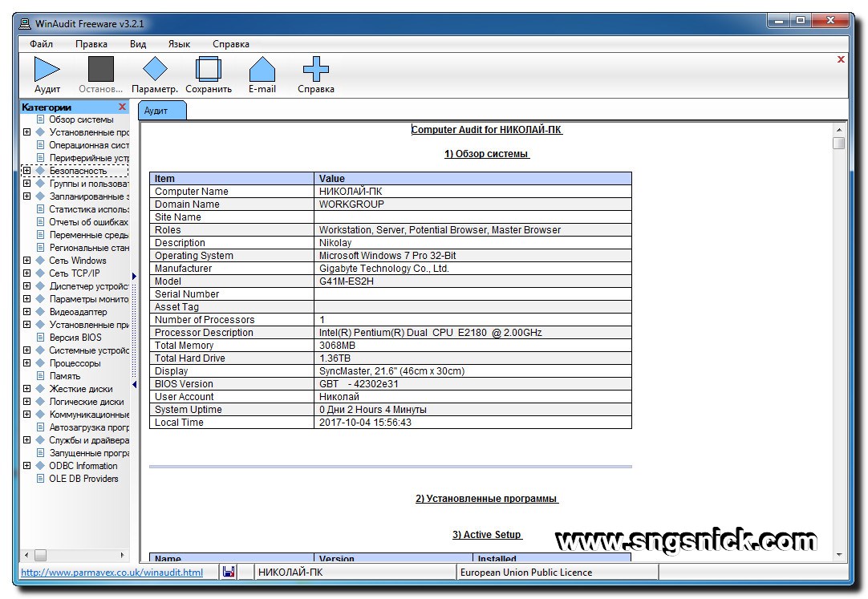Click the OLE DB Providers document icon

click(x=40, y=479)
